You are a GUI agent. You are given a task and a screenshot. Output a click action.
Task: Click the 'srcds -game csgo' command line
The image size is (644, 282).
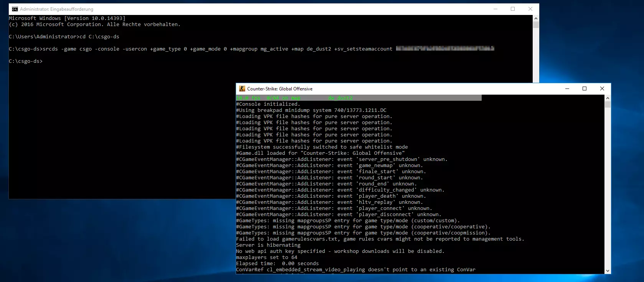coord(251,49)
